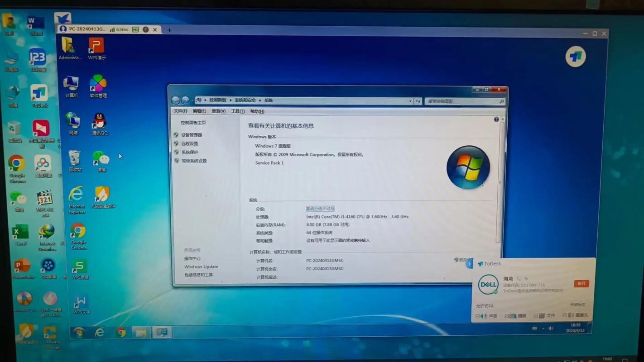Click the remote tray volume speaker icon
Viewport: 644px width, 362px height.
coord(551,328)
